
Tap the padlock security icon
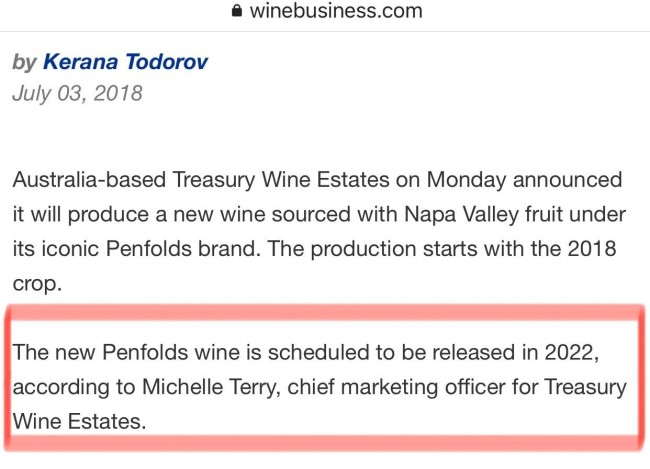[x=237, y=11]
